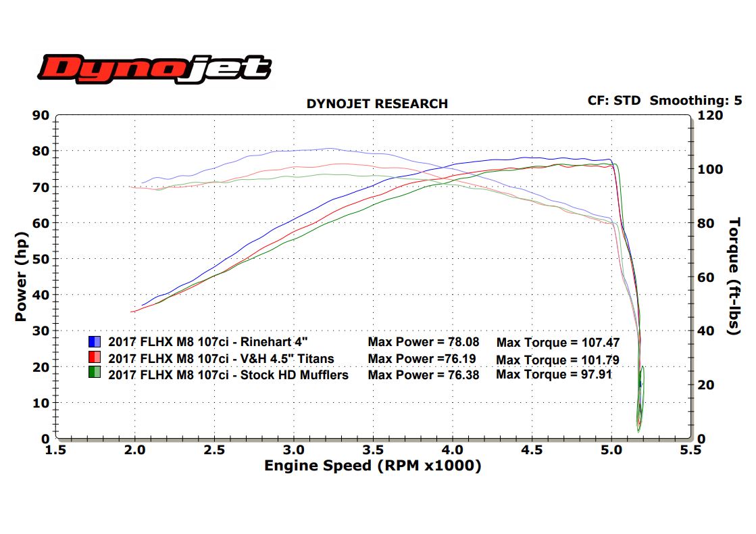
Task: Click the Max Torque = 107.47 value
Action: pos(557,343)
